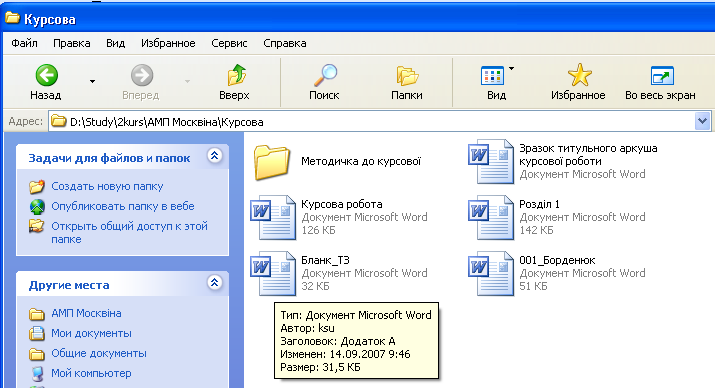715x388 pixels.
Task: Click the folder icon in the address bar
Action: point(58,121)
